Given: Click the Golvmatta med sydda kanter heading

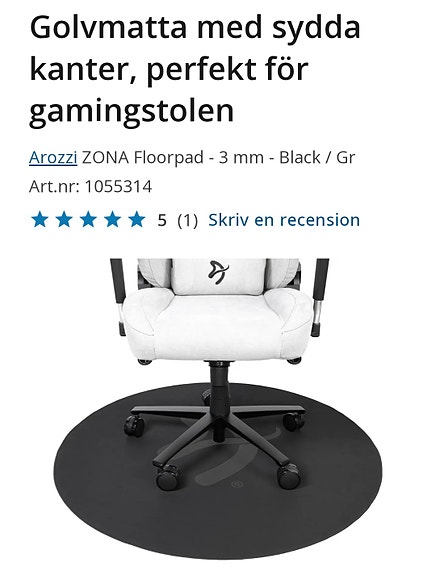Looking at the screenshot, I should [x=195, y=69].
